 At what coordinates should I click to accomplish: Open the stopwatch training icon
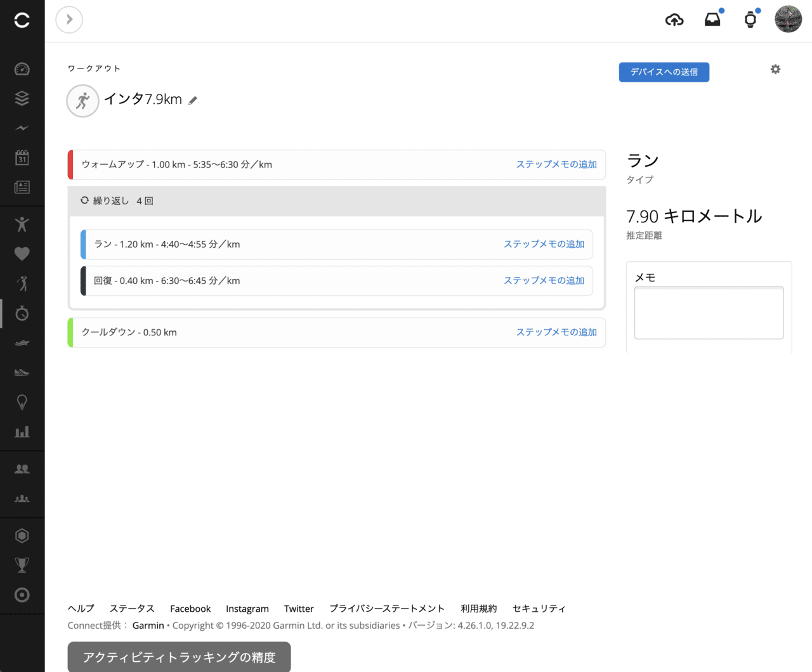click(x=22, y=313)
